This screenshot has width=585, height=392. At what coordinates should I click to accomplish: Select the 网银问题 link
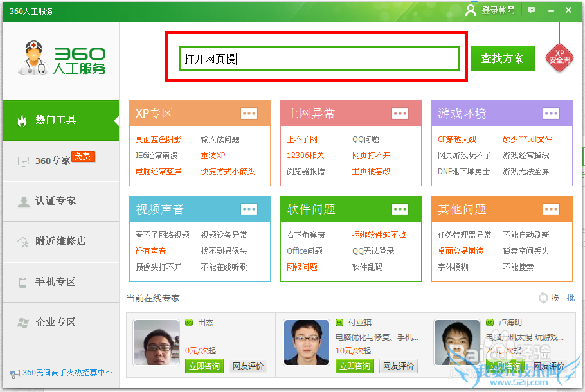pyautogui.click(x=302, y=267)
